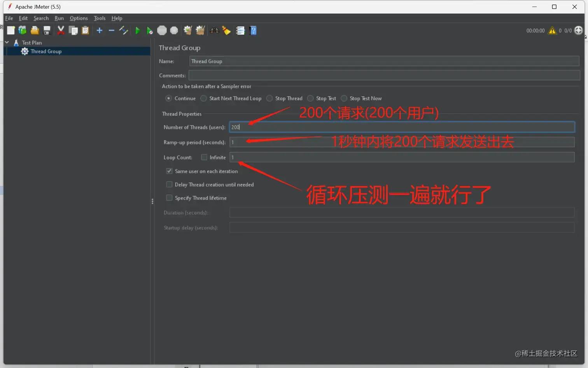Click the Search binoculars icon
The image size is (588, 368).
click(x=214, y=30)
